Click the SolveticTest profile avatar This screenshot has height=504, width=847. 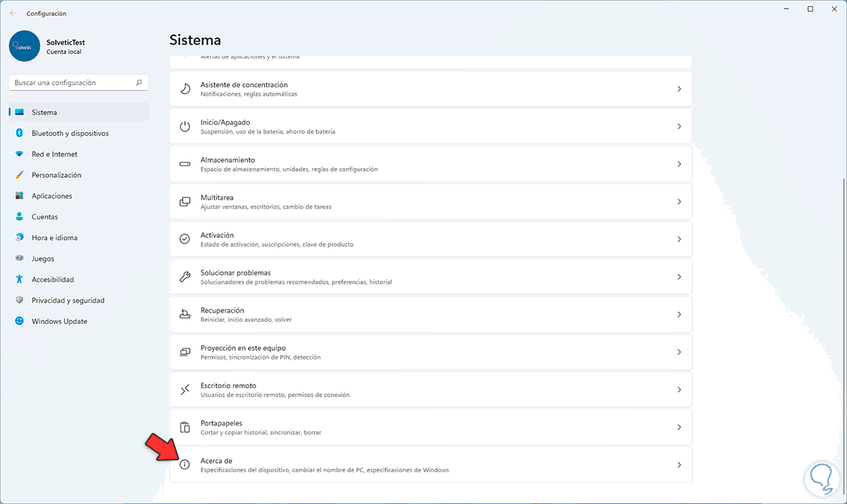coord(25,46)
